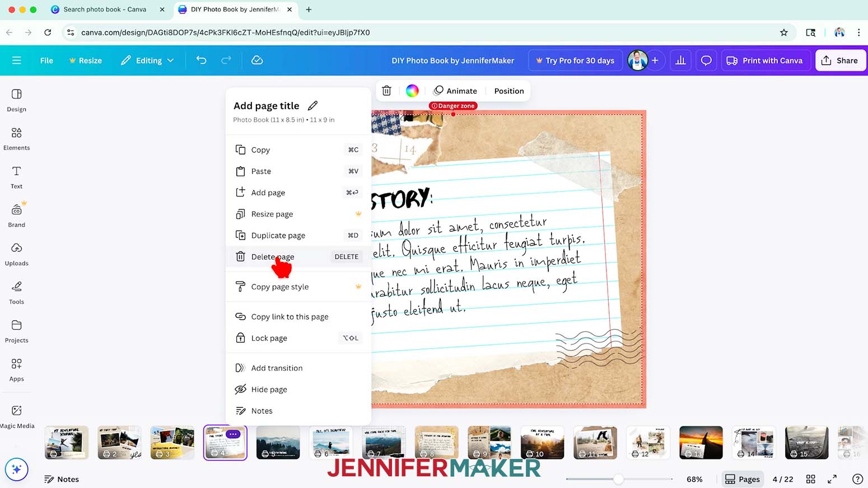
Task: Redo the last action
Action: click(x=226, y=60)
